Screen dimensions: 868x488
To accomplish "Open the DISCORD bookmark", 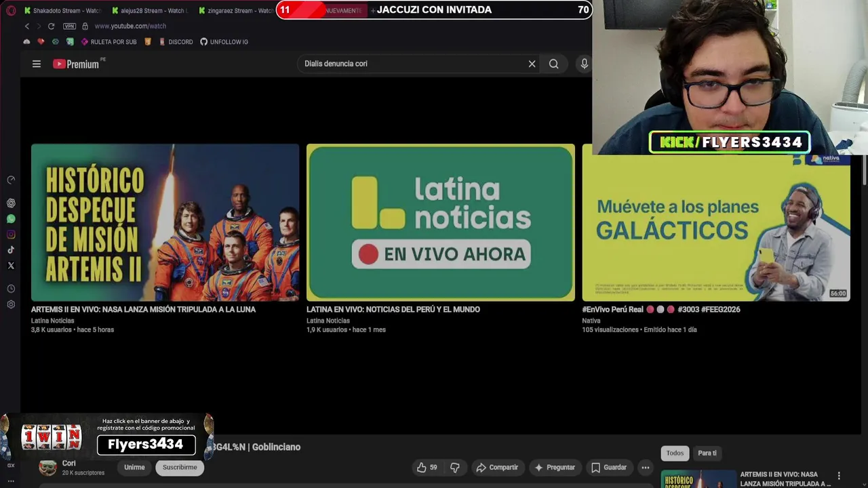I will tap(176, 42).
